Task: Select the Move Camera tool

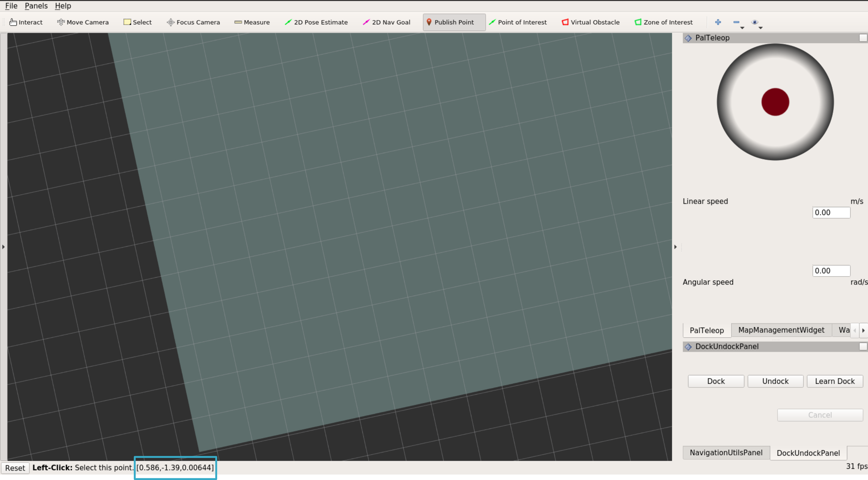Action: (83, 22)
